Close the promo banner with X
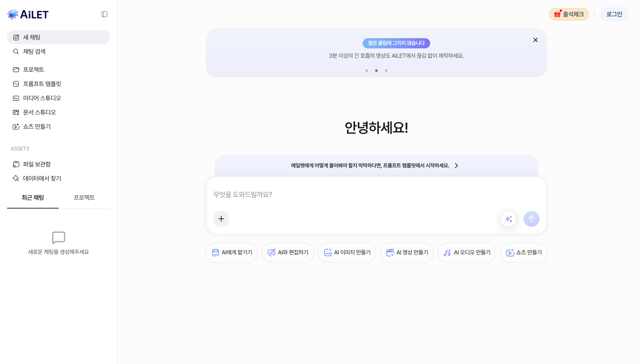Screen dimensions: 640x364 [x=535, y=40]
